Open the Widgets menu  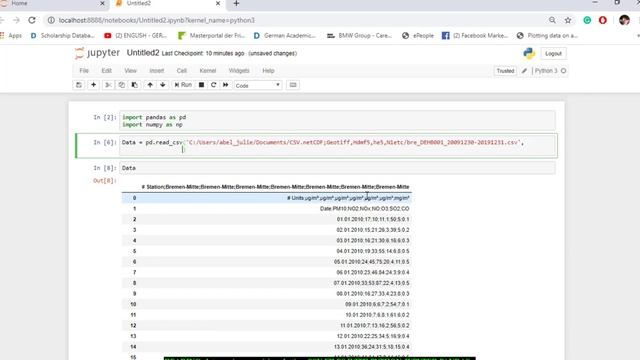(239, 71)
